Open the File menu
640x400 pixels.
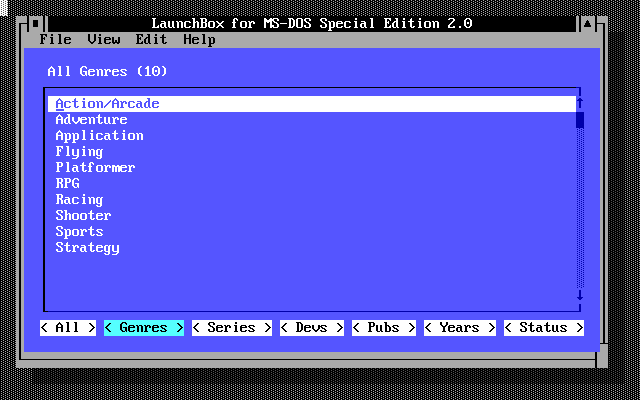(56, 40)
